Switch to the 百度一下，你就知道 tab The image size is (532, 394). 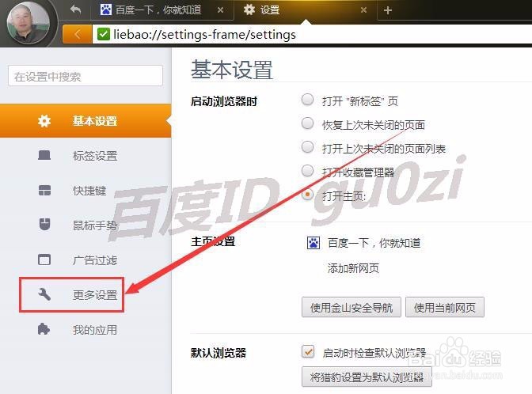tap(162, 10)
